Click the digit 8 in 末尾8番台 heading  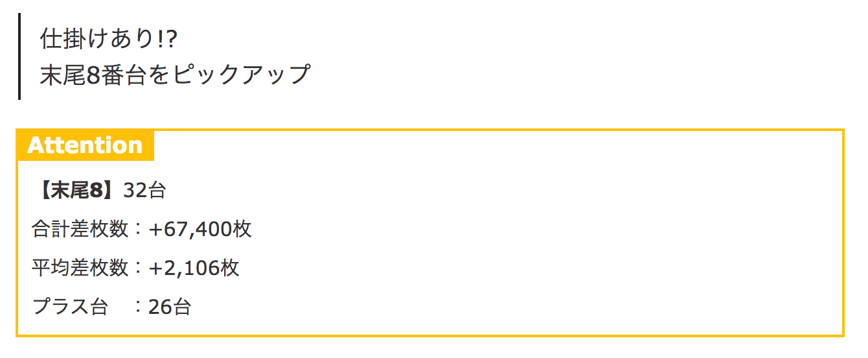click(x=91, y=75)
